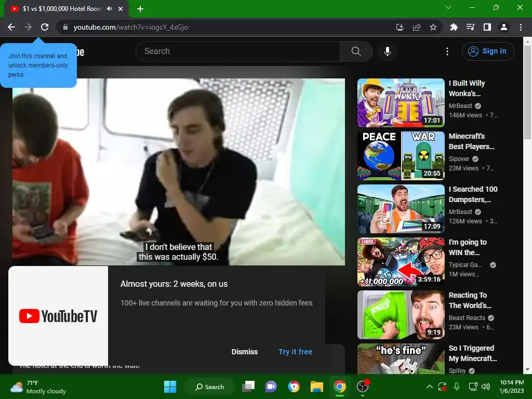Go back with the browser back arrow
The height and width of the screenshot is (399, 532).
(11, 27)
